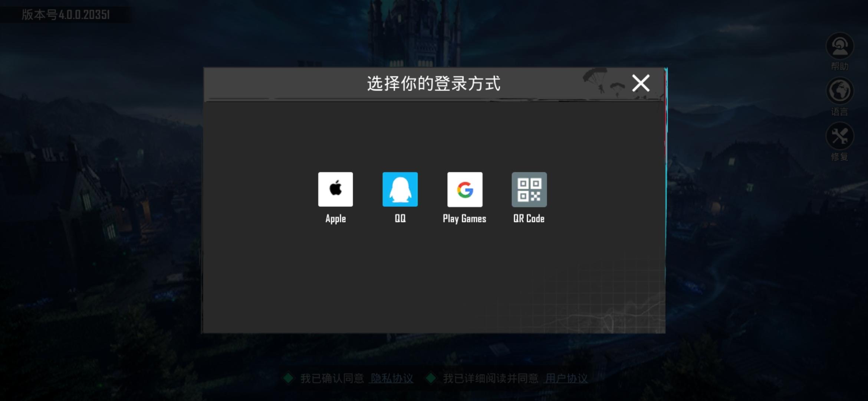Open the 隐私协议 link
This screenshot has height=401, width=868.
tap(392, 378)
